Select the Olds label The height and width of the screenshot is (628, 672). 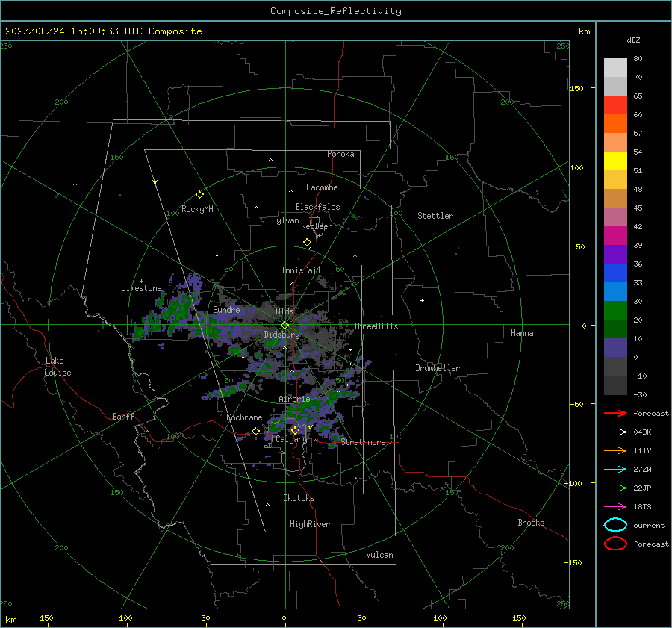pyautogui.click(x=284, y=311)
